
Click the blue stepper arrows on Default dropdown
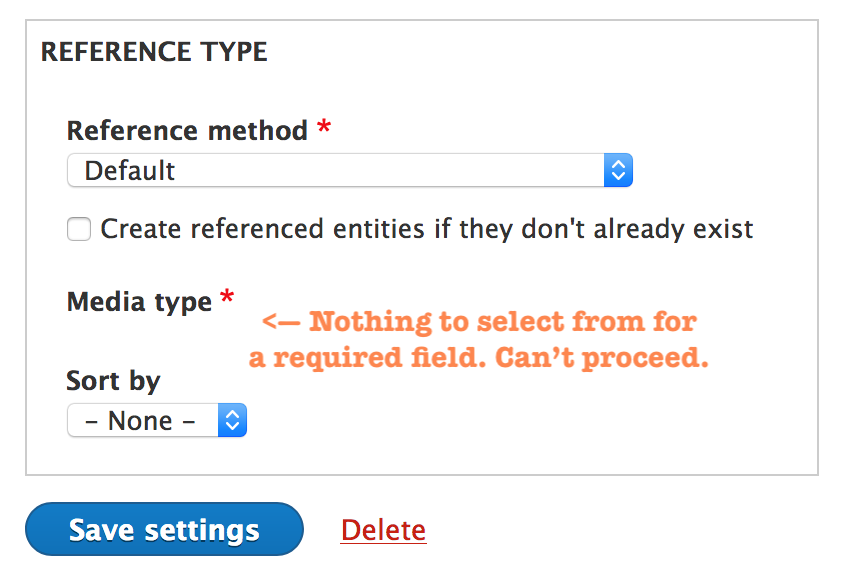[618, 170]
